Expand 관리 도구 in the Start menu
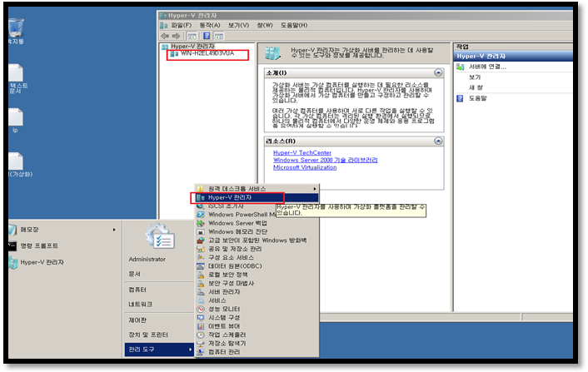 point(159,350)
